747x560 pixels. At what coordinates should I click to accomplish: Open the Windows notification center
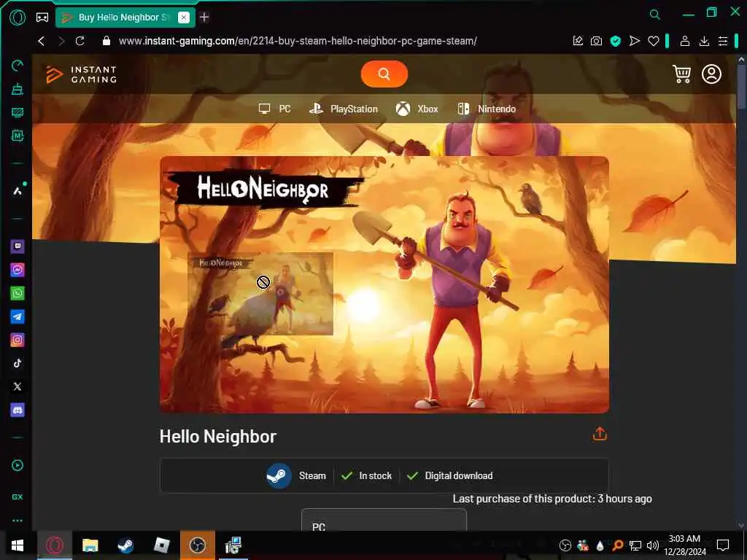[x=723, y=545]
